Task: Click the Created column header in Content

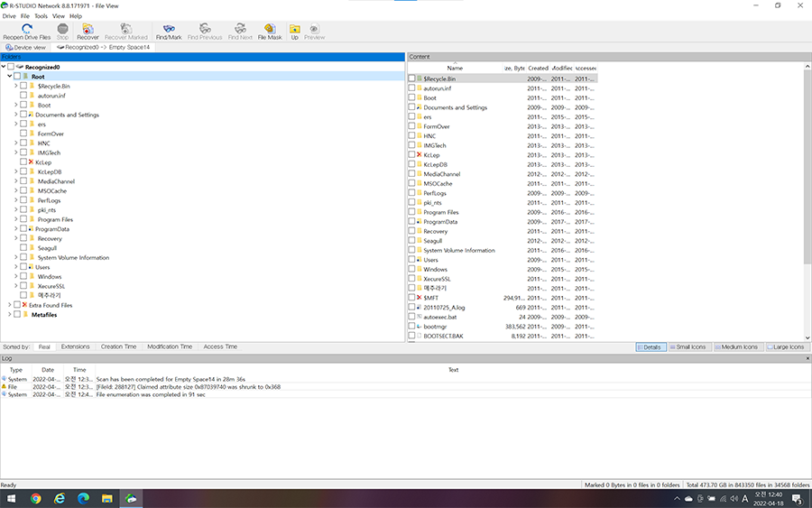Action: point(538,68)
